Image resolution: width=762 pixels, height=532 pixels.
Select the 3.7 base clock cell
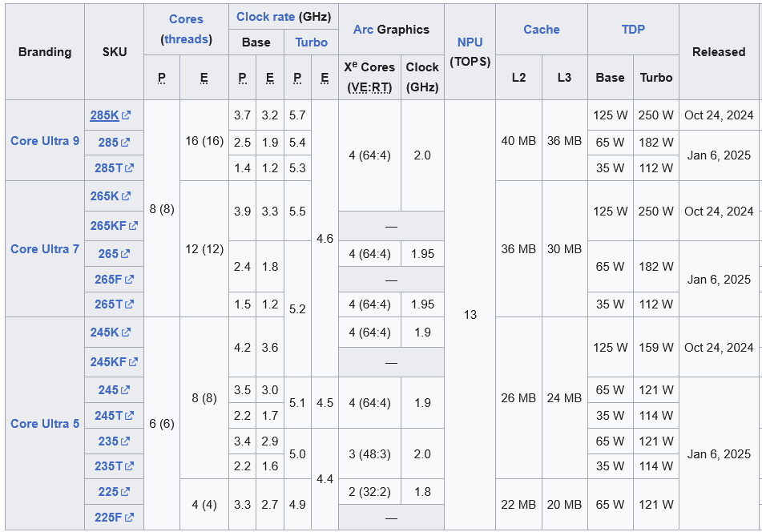242,115
